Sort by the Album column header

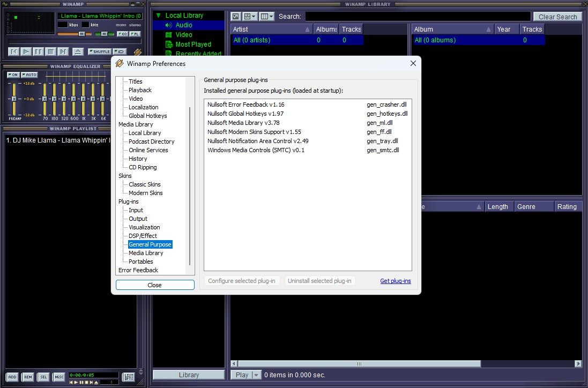coord(452,29)
